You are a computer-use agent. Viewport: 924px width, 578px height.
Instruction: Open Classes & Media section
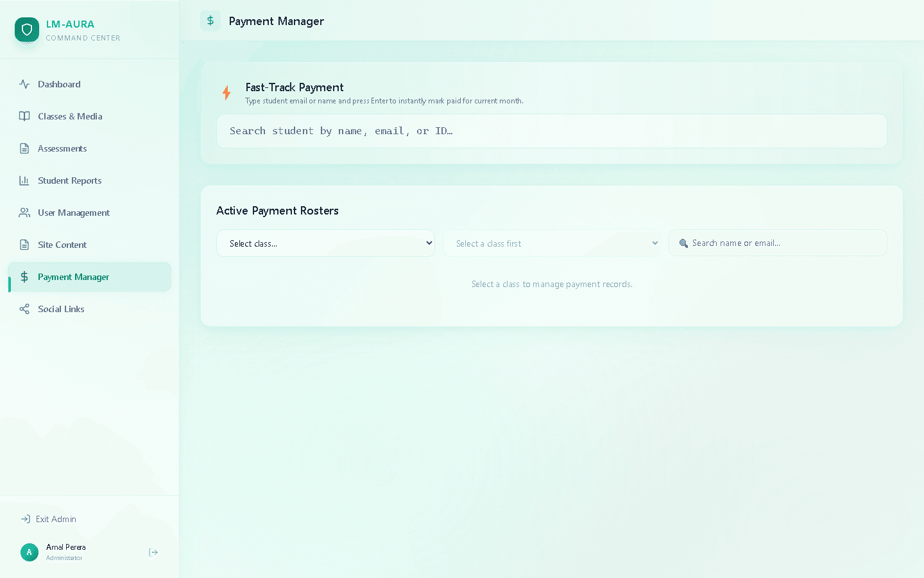[90, 116]
